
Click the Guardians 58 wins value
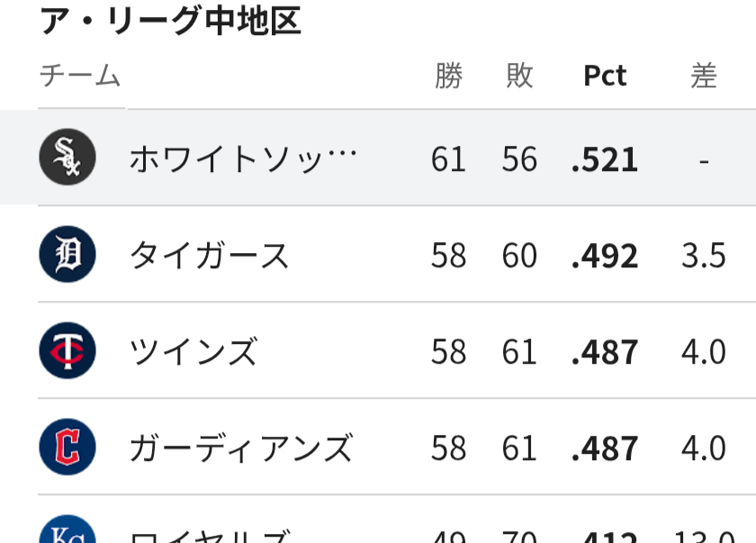coord(448,448)
